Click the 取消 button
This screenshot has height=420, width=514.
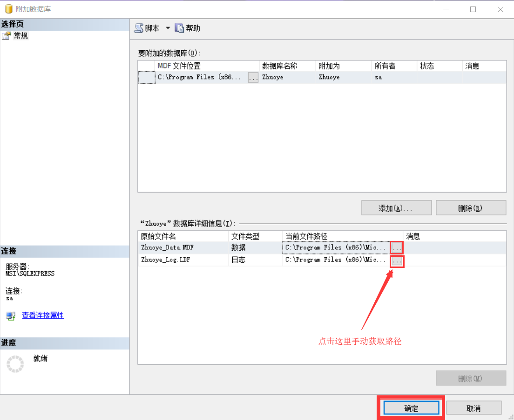pos(473,408)
